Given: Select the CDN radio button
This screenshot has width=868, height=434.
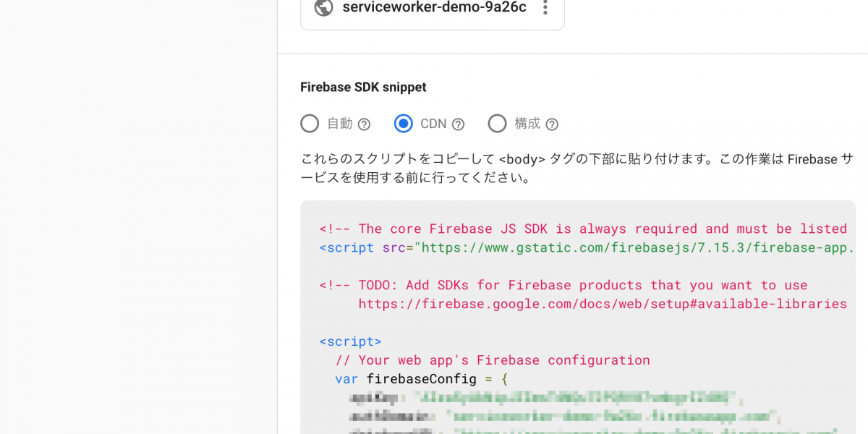Looking at the screenshot, I should [x=404, y=124].
